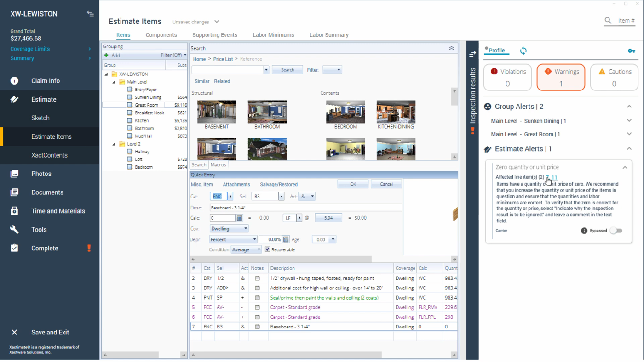Open the Attachments tab in Quick Entry

236,184
